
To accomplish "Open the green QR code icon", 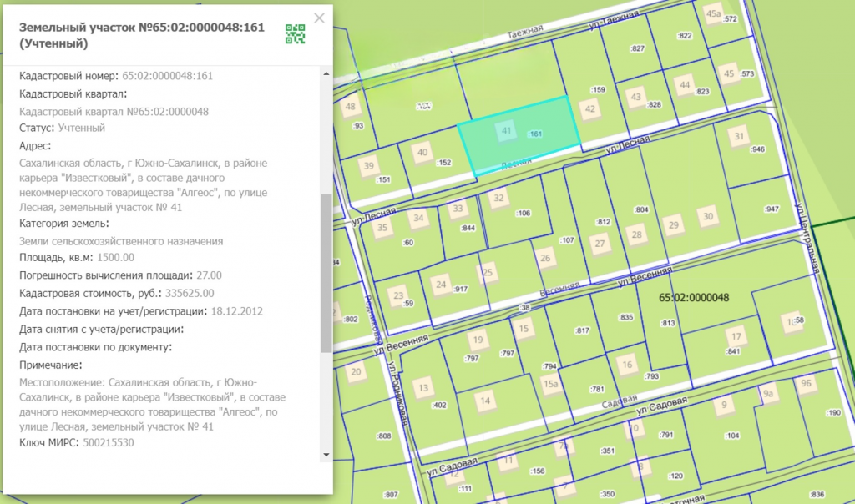I will click(x=295, y=33).
